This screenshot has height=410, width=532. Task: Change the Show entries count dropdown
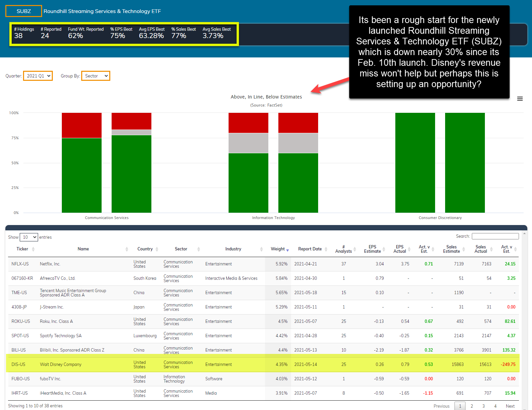pyautogui.click(x=29, y=237)
